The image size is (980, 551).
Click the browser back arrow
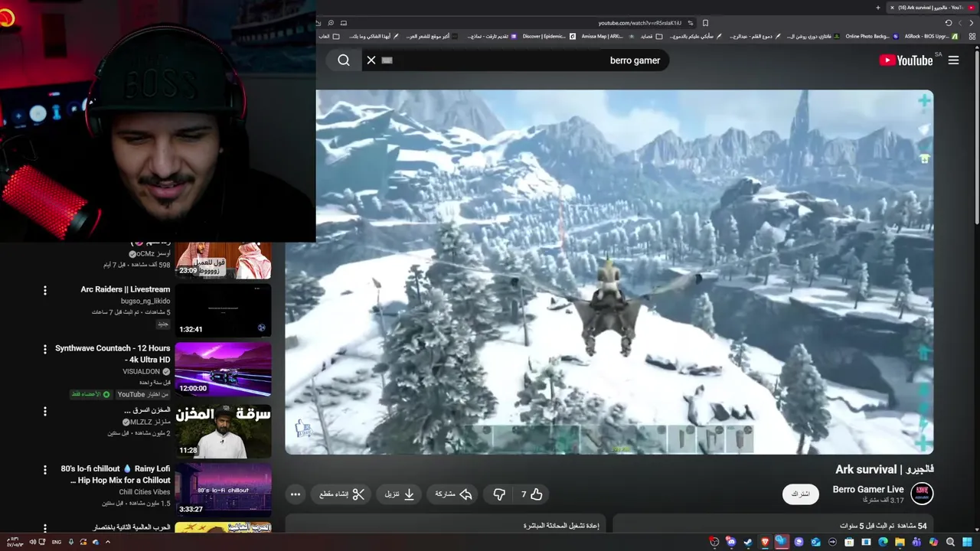coord(972,23)
